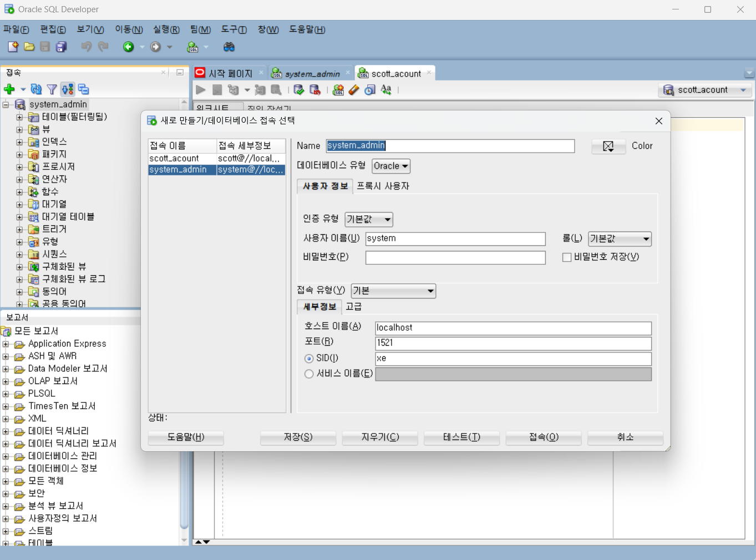Viewport: 756px width, 560px height.
Task: Expand the 테이블(필터링됨) tree node
Action: point(19,117)
